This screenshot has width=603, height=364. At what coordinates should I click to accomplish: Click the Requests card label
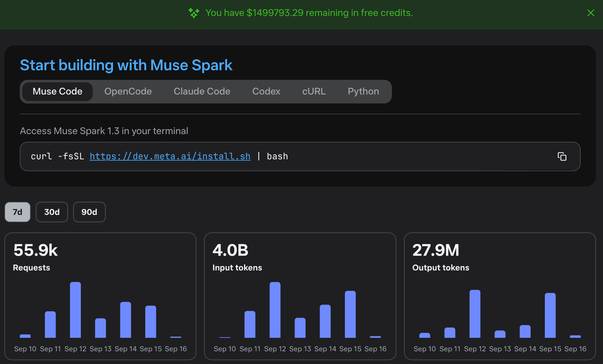click(32, 268)
